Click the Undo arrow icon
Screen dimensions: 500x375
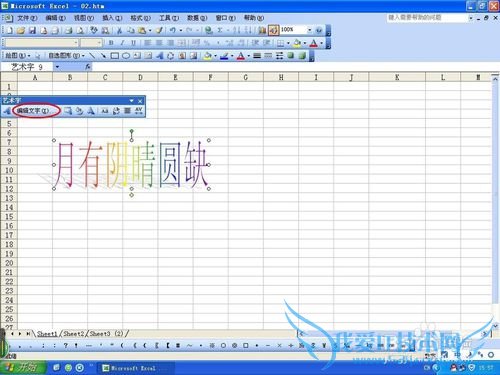click(173, 30)
